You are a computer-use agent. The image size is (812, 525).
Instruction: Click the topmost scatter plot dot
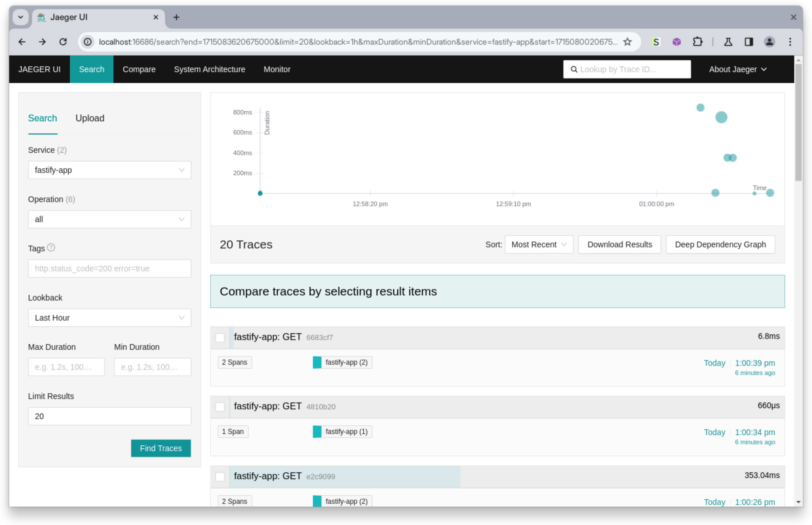700,108
